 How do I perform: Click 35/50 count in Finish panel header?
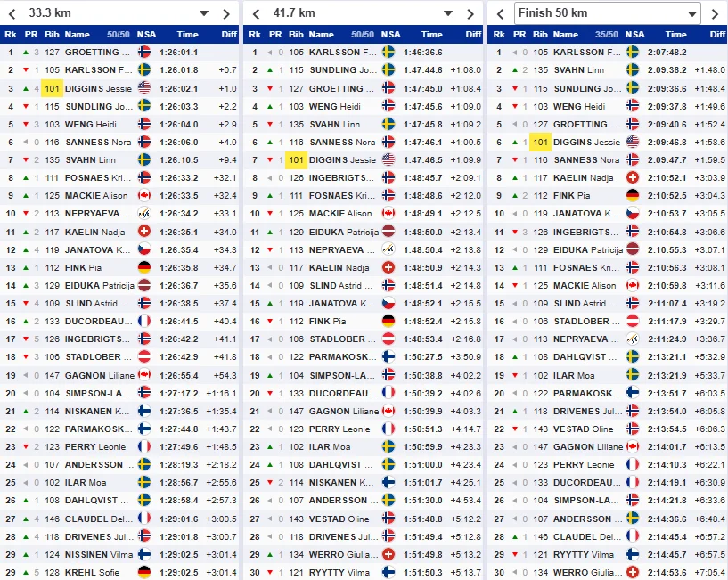[606, 35]
